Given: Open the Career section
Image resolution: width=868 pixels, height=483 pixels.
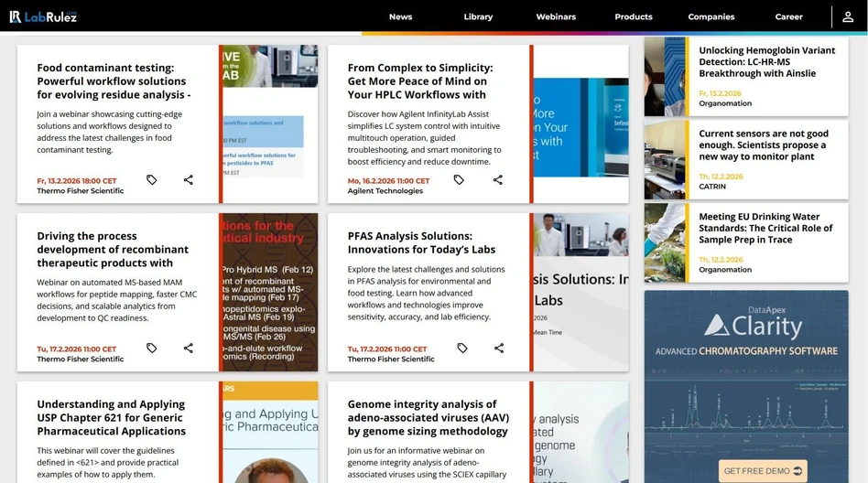Looking at the screenshot, I should [x=788, y=16].
